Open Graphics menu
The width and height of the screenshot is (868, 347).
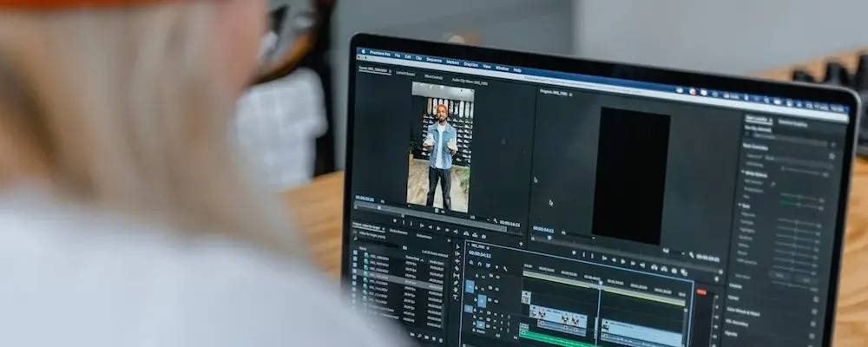(470, 64)
